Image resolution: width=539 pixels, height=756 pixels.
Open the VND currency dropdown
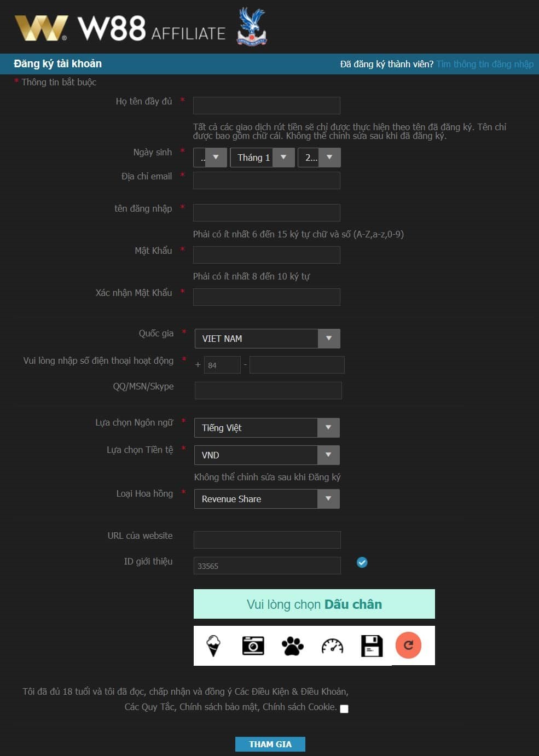coord(267,455)
